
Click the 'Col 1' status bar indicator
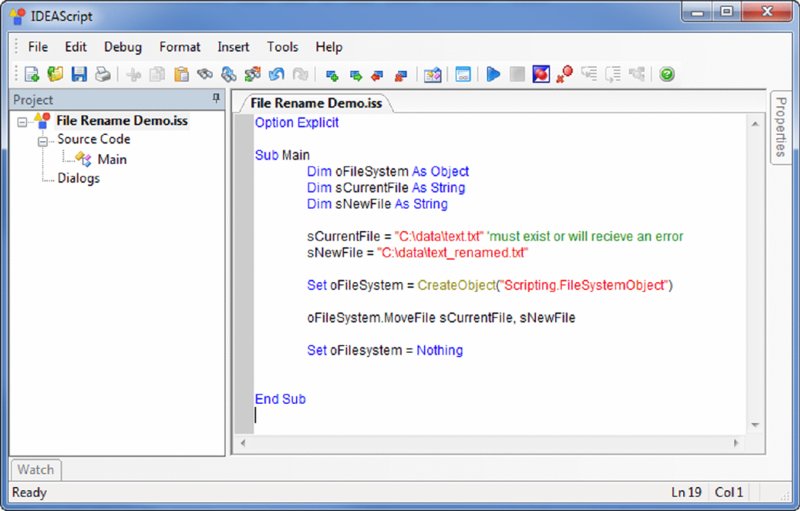(729, 492)
